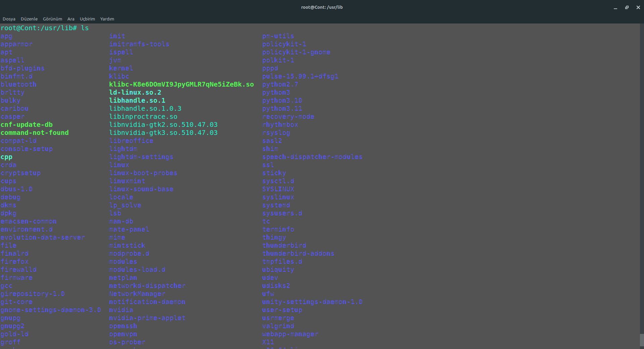Click the 'nvidia-prime-applet' entry
This screenshot has width=644, height=349.
[147, 318]
